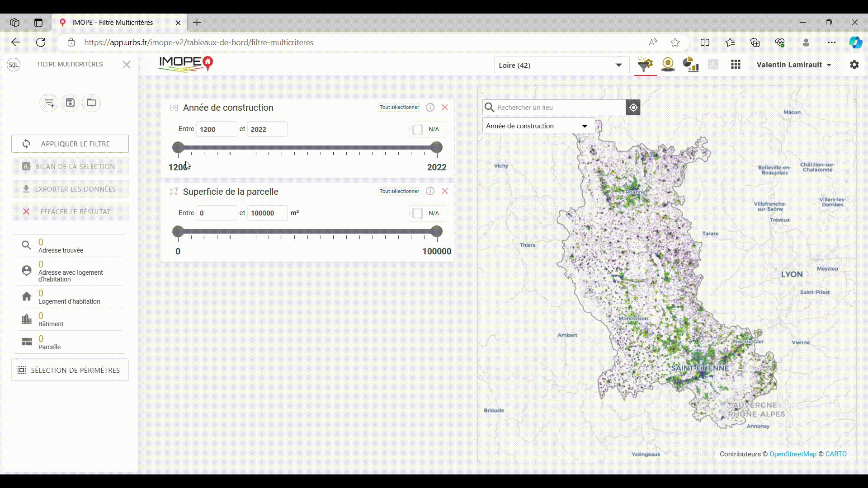Click the refresh/apply filter icon
The image size is (868, 488).
coord(26,144)
